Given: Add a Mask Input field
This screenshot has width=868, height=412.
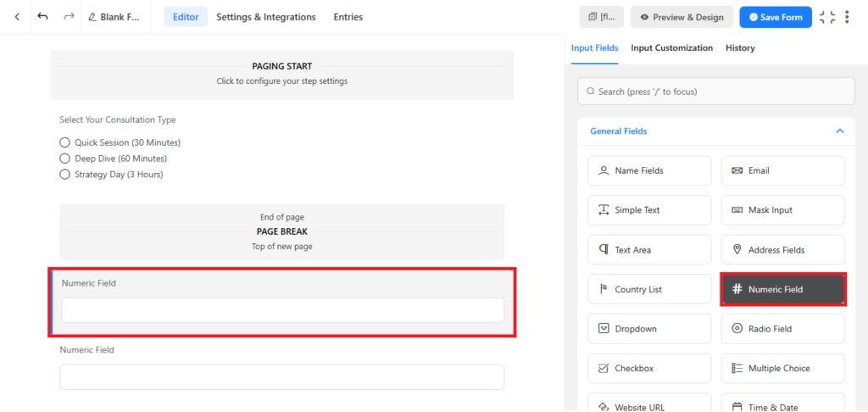Looking at the screenshot, I should 782,210.
